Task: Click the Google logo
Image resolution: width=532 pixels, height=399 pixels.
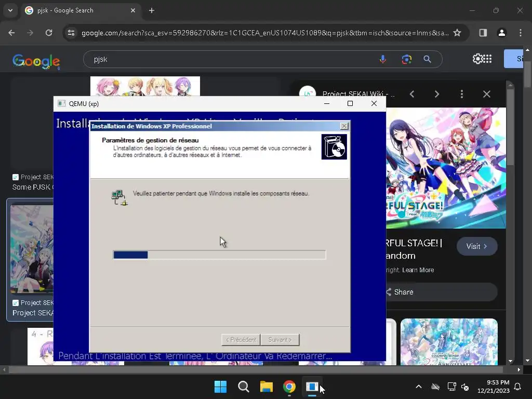Action: coord(36,61)
